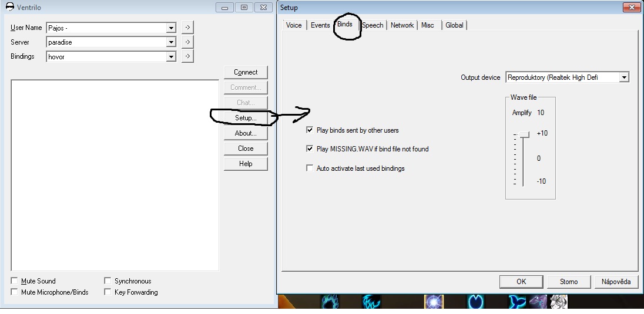Click the Server label in Ventrilo
The width and height of the screenshot is (644, 314).
pyautogui.click(x=20, y=42)
